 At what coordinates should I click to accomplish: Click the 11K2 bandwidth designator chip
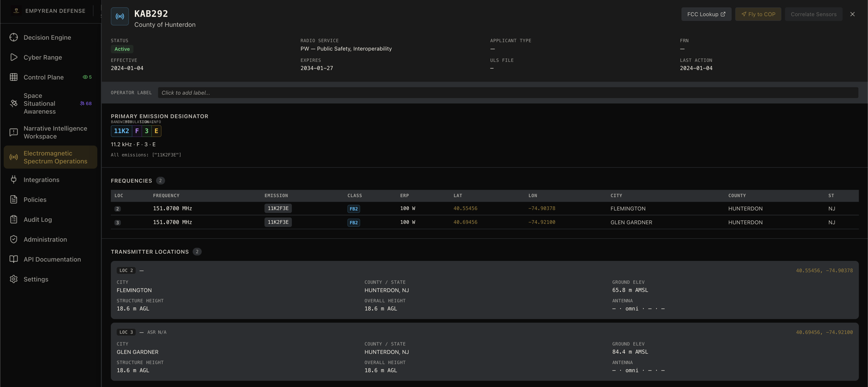coord(121,131)
